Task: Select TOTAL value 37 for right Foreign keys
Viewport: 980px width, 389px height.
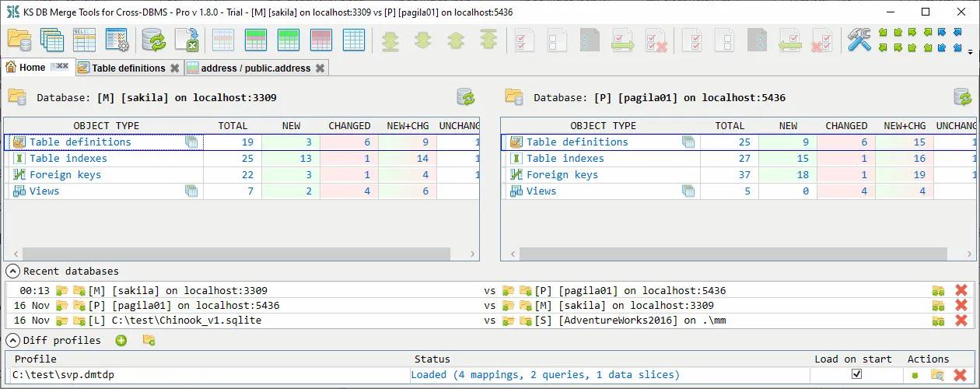Action: (x=730, y=174)
